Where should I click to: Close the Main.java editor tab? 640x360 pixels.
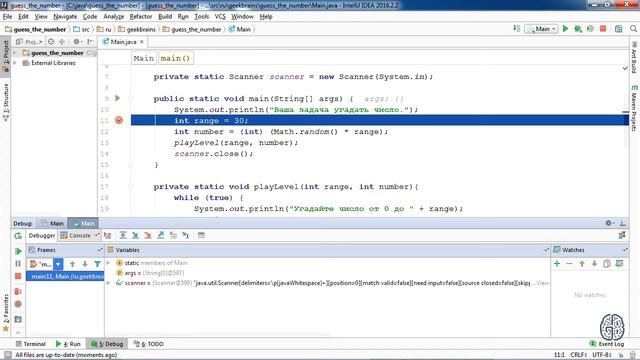[142, 42]
